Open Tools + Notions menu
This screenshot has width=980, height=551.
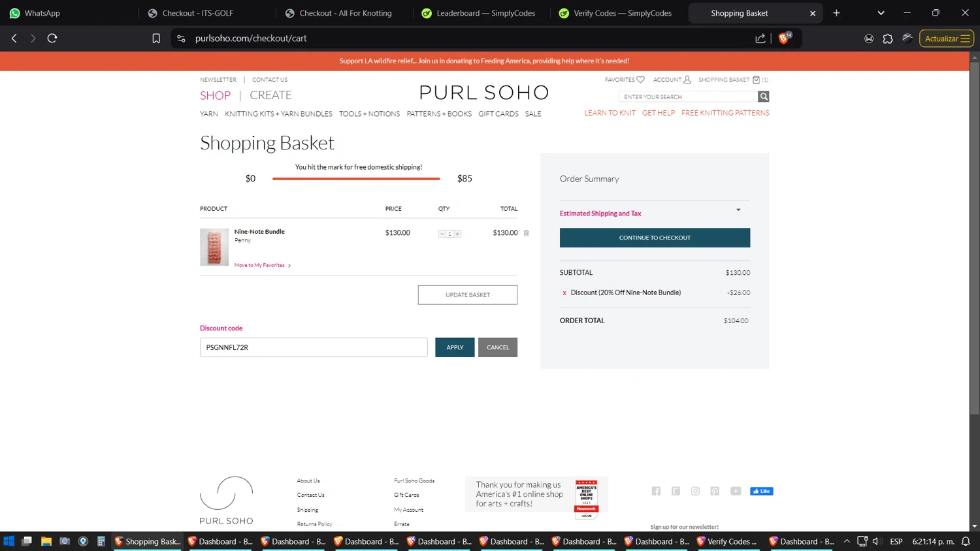[369, 114]
